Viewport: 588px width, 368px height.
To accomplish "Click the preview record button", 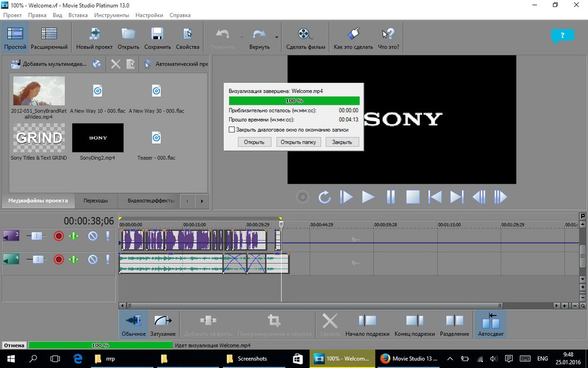I will (x=303, y=197).
